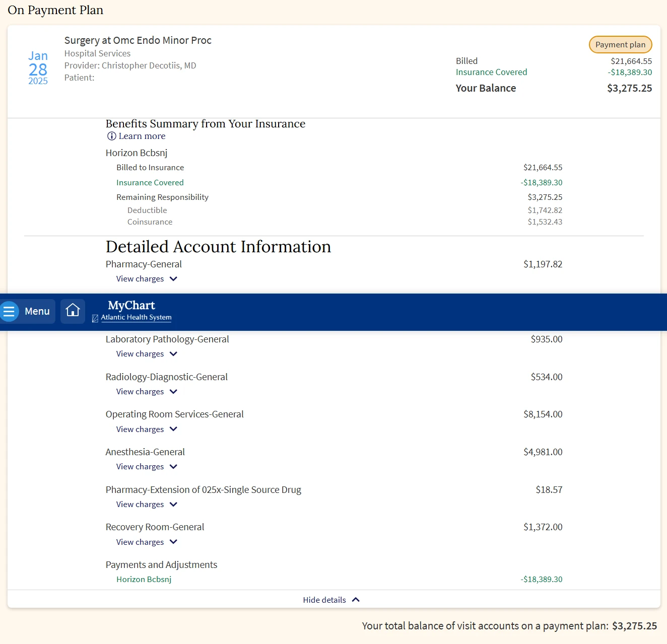Click the Jan 28 2025 visit date
The image size is (667, 644).
38,68
